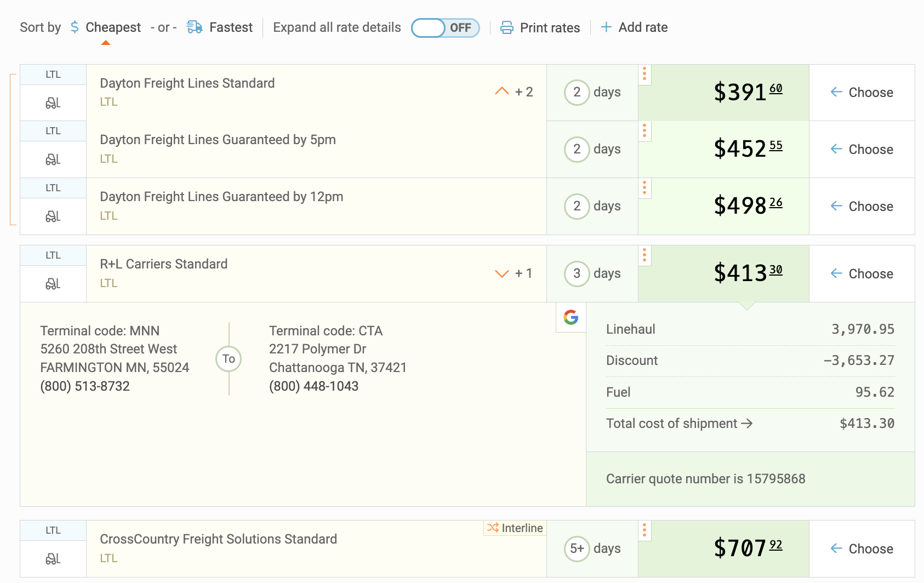Click the plus icon beside Add rate

pos(606,27)
